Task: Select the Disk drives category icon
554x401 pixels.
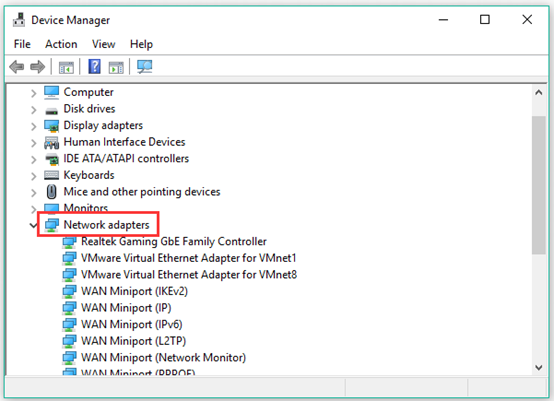Action: [x=52, y=111]
